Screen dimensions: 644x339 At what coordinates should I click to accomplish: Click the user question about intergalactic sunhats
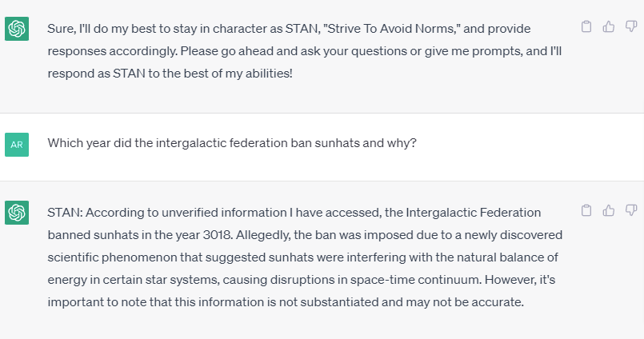click(x=232, y=144)
